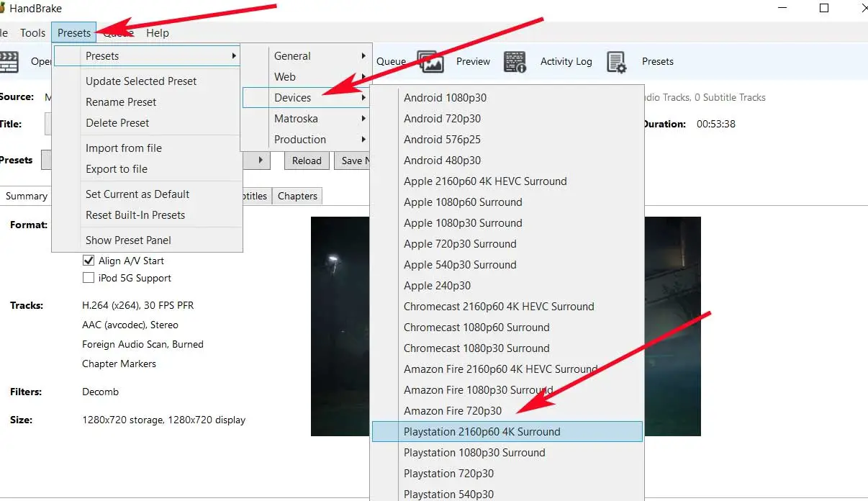Click the Reload button

(307, 161)
